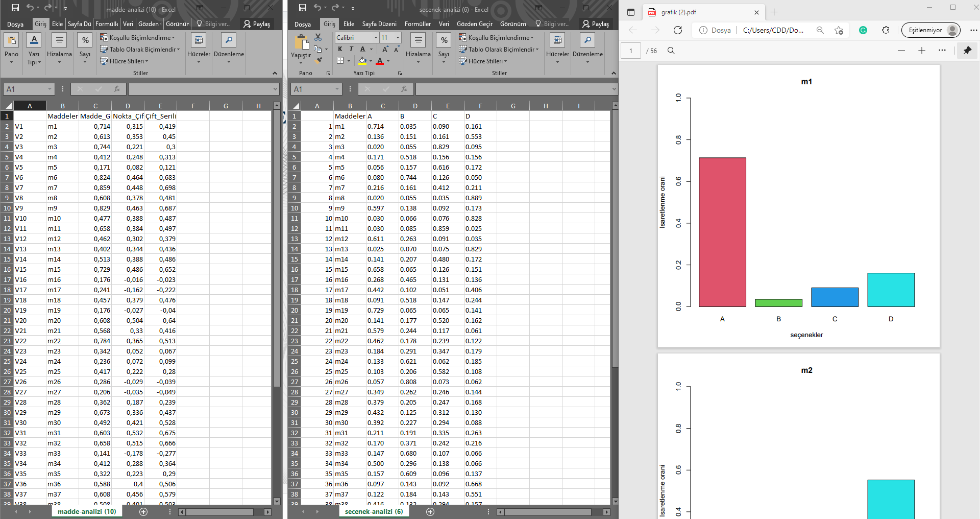Click the Edge address bar path
The height and width of the screenshot is (519, 980).
(x=773, y=30)
